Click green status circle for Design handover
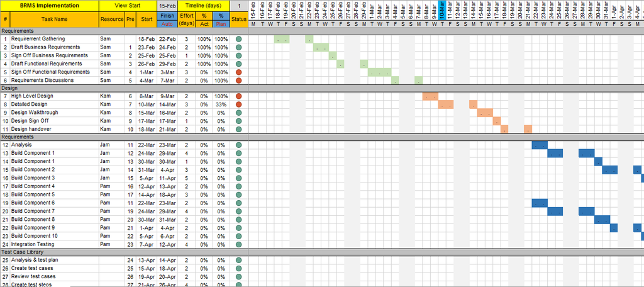This screenshot has height=287, width=644. tap(238, 129)
